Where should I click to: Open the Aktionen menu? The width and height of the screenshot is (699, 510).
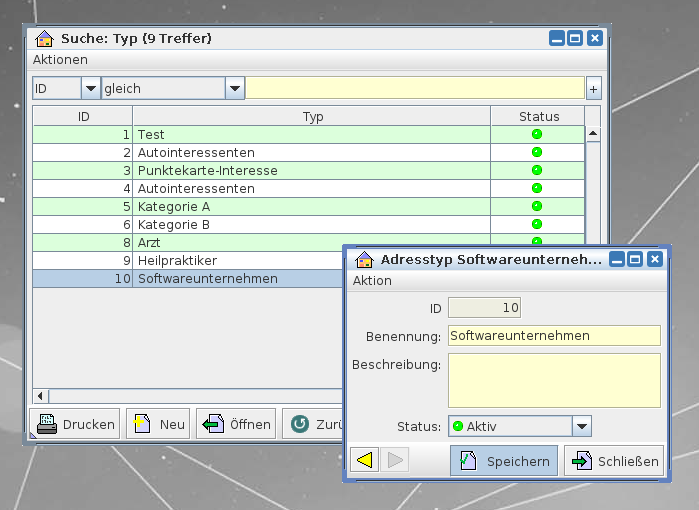60,60
